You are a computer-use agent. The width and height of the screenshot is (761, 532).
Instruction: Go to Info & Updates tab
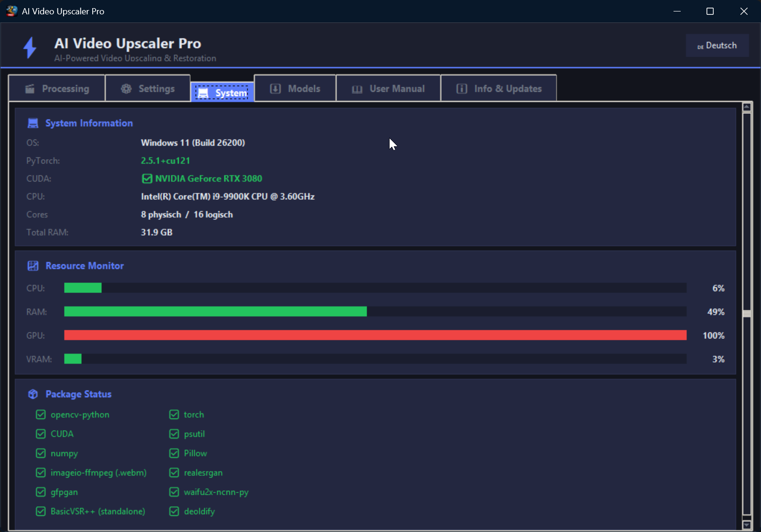point(499,88)
